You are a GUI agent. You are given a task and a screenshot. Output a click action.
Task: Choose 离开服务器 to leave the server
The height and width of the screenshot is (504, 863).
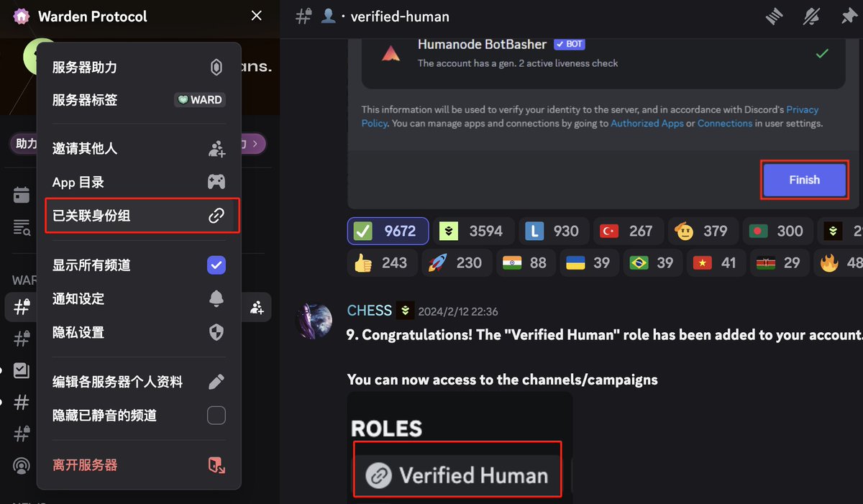(x=139, y=465)
